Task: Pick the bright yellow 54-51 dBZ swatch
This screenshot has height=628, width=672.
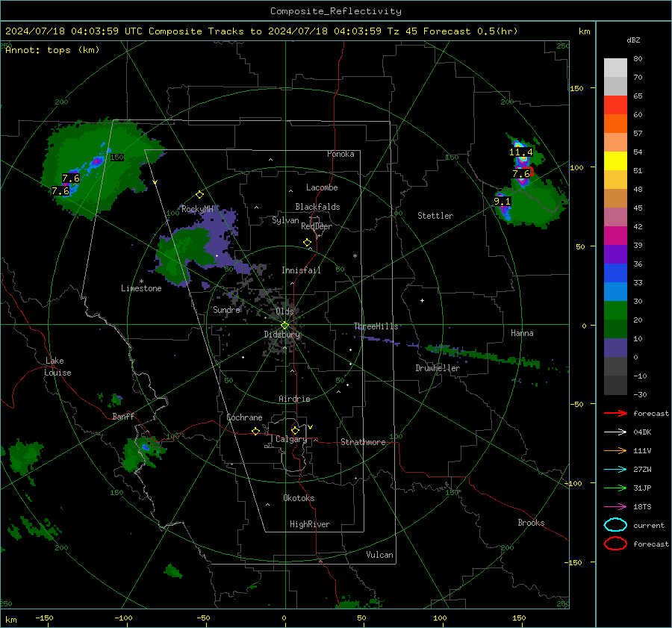Action: coord(615,161)
